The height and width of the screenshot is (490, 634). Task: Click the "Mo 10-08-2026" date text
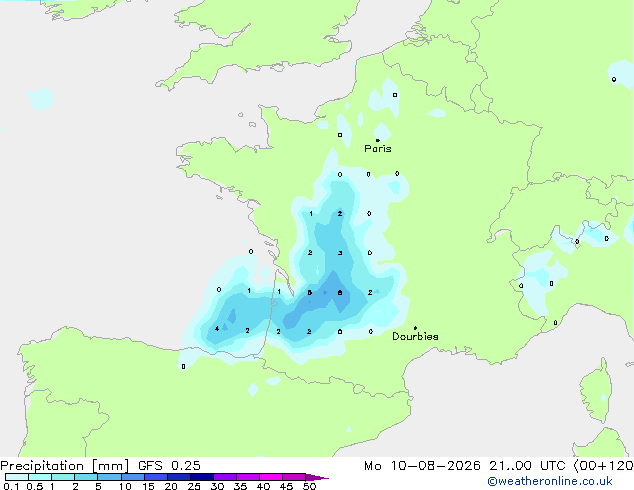click(x=423, y=466)
